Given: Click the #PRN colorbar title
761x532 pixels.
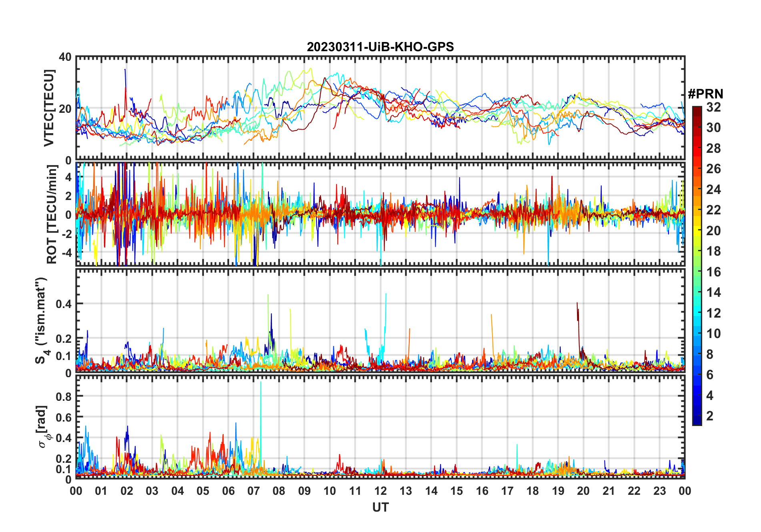Looking at the screenshot, I should pos(705,94).
